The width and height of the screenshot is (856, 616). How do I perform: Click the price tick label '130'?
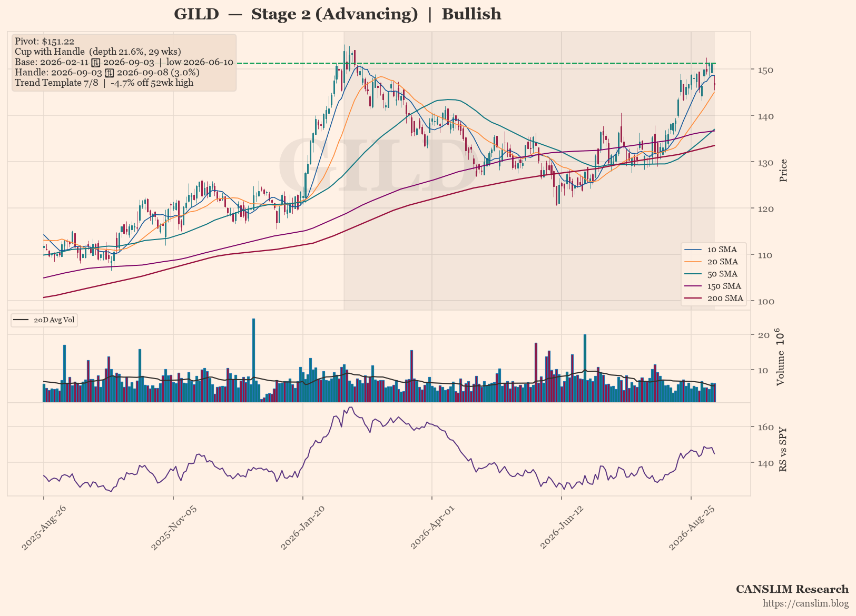click(x=766, y=163)
